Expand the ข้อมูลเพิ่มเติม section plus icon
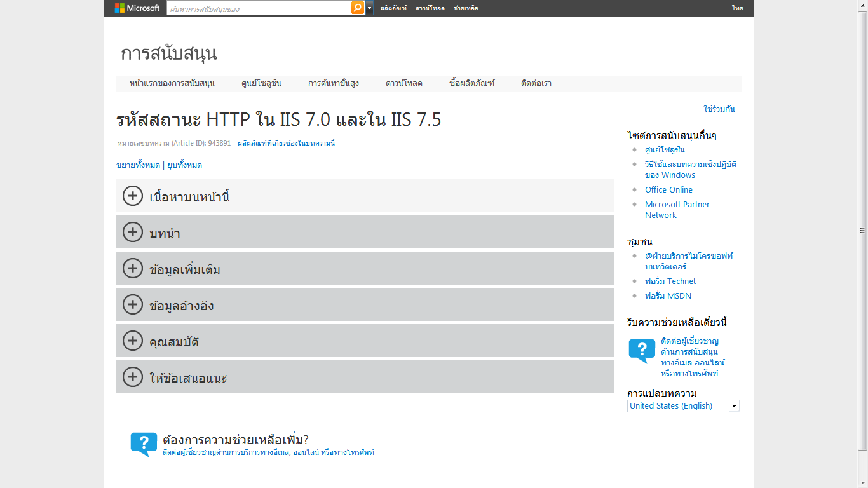The height and width of the screenshot is (488, 868). 132,268
